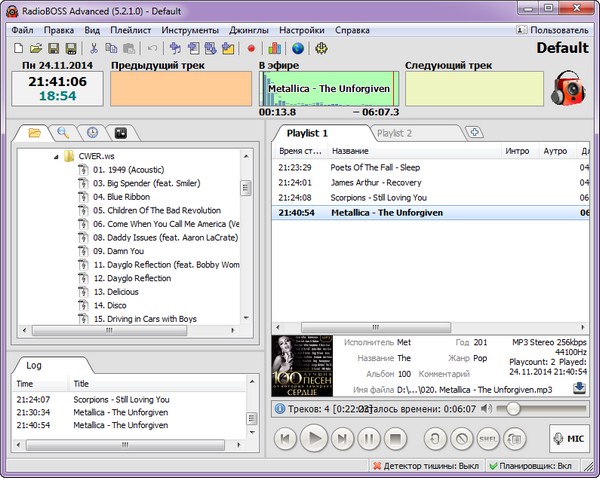Click the add new playlist tab button
The width and height of the screenshot is (600, 478).
click(475, 132)
